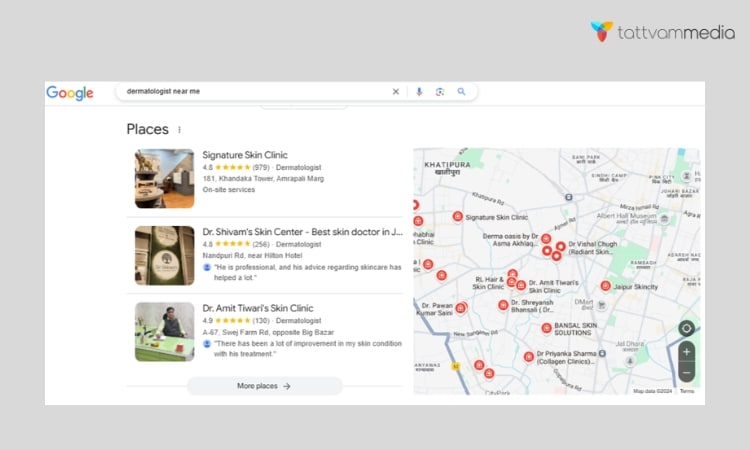Click the Jaipur Skincity map pin
Viewport: 750px width, 450px height.
coord(606,286)
